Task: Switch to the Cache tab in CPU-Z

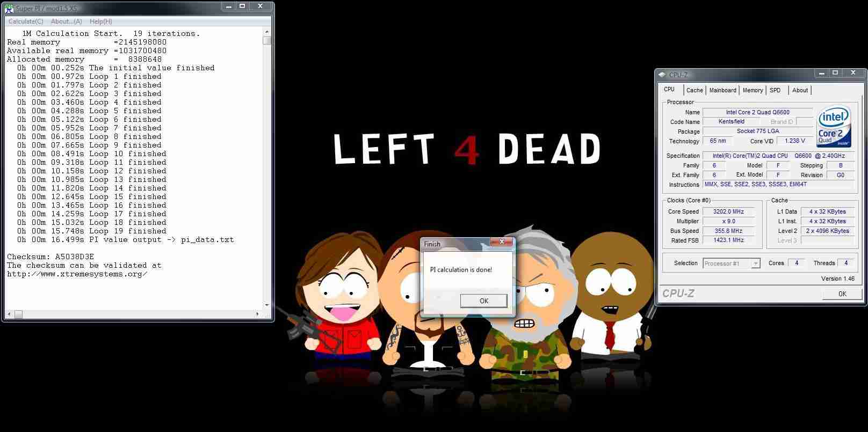Action: [695, 90]
